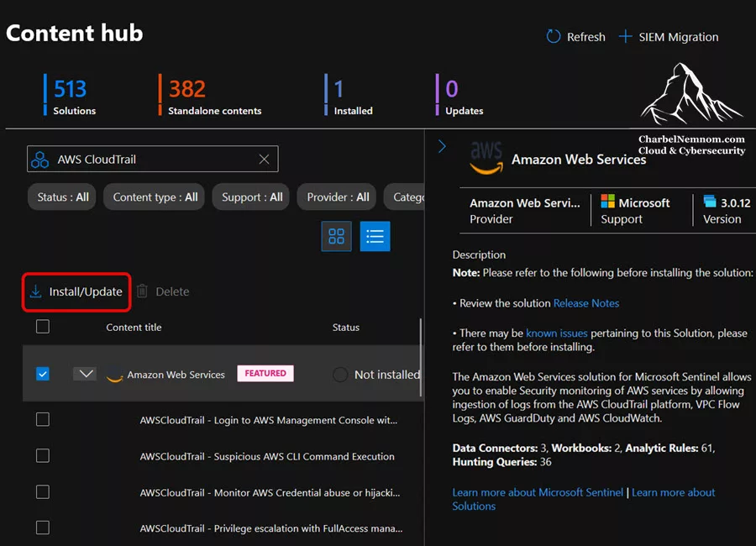Click into the AWS CloudTrail search field
This screenshot has width=756, height=546.
point(152,159)
